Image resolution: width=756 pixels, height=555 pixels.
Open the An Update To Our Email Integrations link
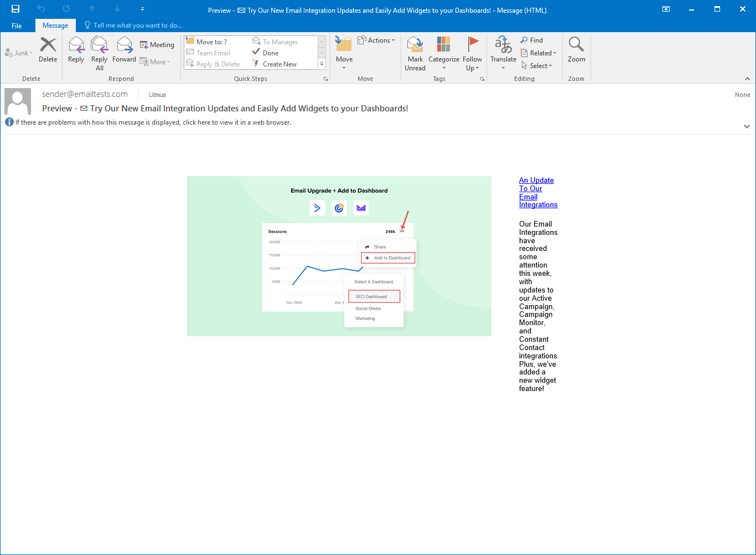[536, 192]
